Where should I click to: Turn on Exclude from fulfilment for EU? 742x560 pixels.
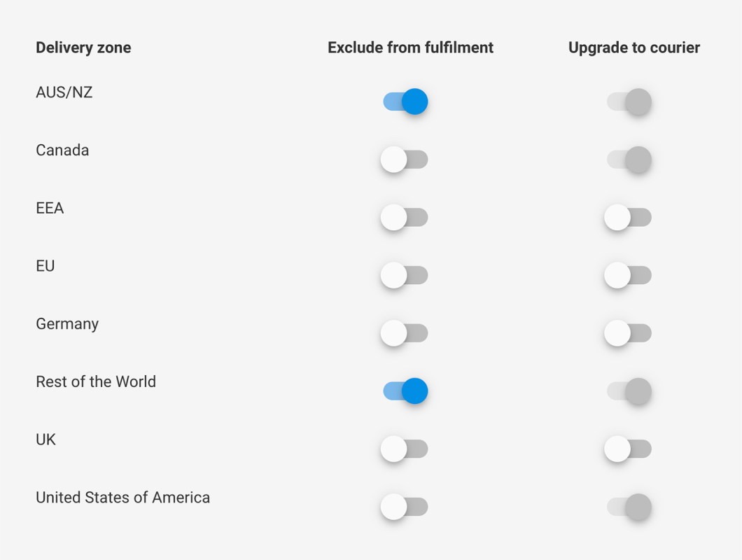pos(405,275)
